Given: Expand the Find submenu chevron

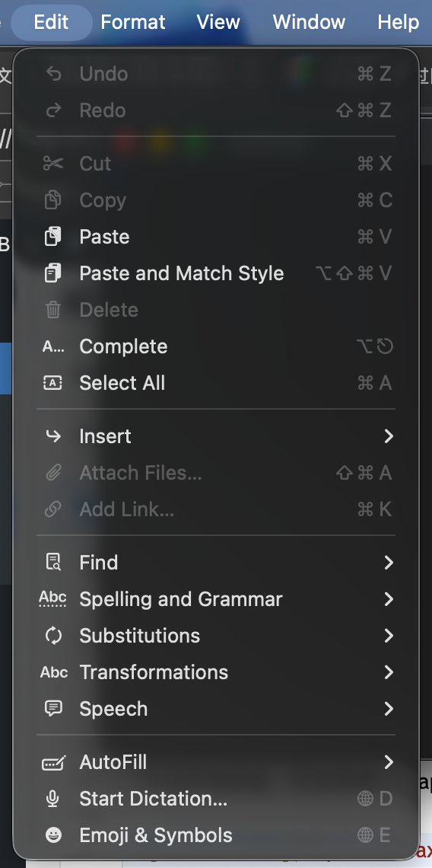Looking at the screenshot, I should tap(389, 563).
